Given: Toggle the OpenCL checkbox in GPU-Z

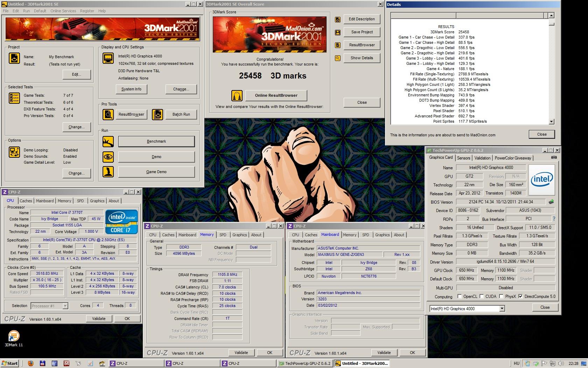Looking at the screenshot, I should click(x=460, y=296).
